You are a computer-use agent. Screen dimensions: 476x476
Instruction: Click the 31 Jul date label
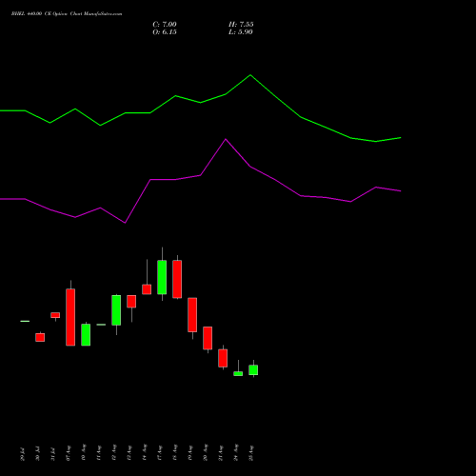(x=52, y=454)
